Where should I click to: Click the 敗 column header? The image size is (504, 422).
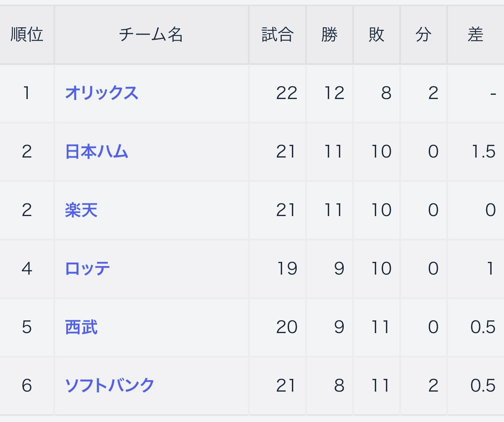[376, 35]
